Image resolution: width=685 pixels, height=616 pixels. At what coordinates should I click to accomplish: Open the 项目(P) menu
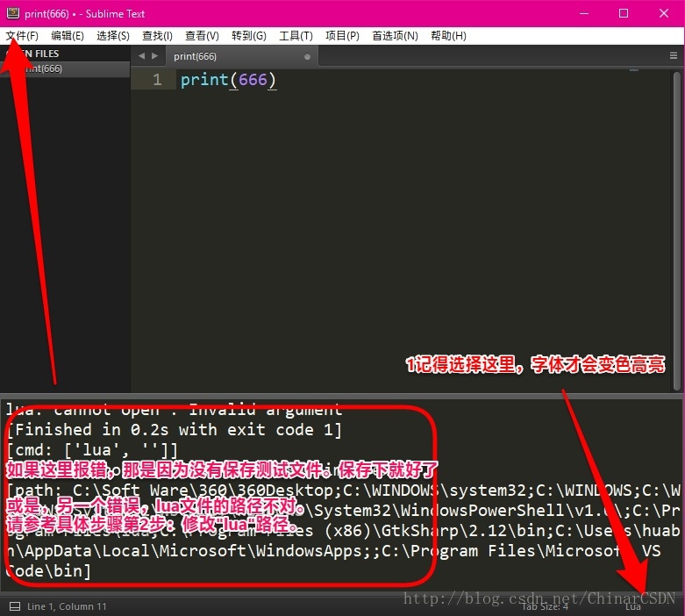tap(342, 36)
